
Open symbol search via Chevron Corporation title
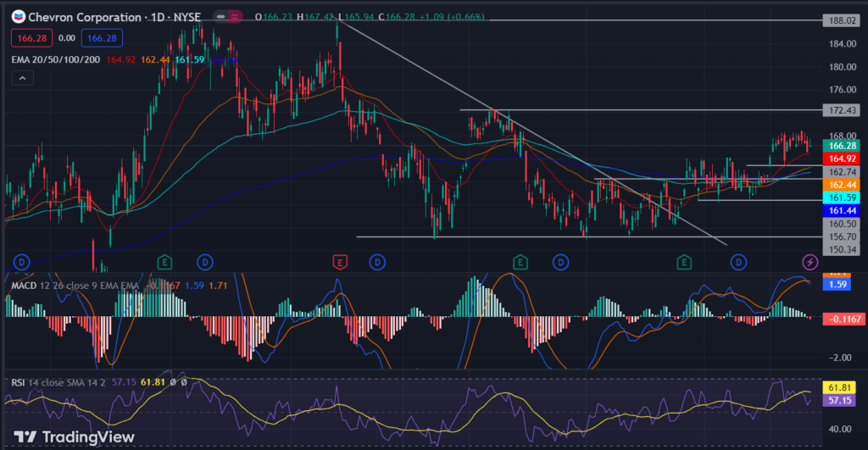click(x=114, y=17)
